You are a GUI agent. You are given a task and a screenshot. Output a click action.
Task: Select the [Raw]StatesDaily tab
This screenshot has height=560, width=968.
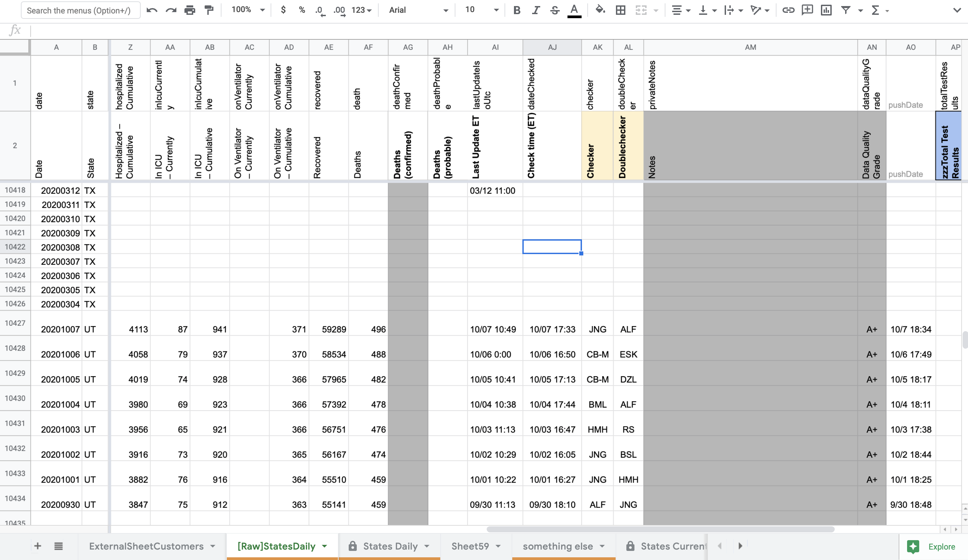(277, 546)
